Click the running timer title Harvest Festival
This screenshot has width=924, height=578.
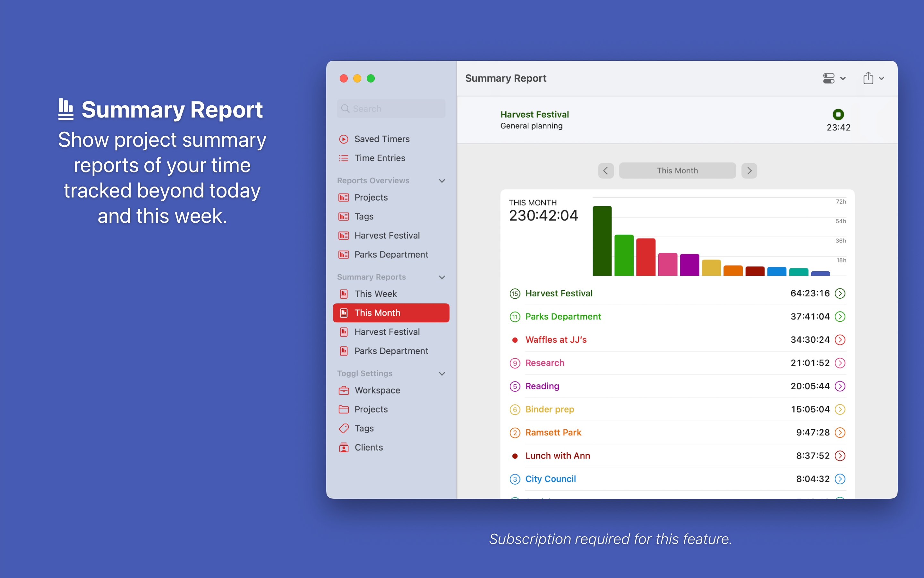coord(535,114)
